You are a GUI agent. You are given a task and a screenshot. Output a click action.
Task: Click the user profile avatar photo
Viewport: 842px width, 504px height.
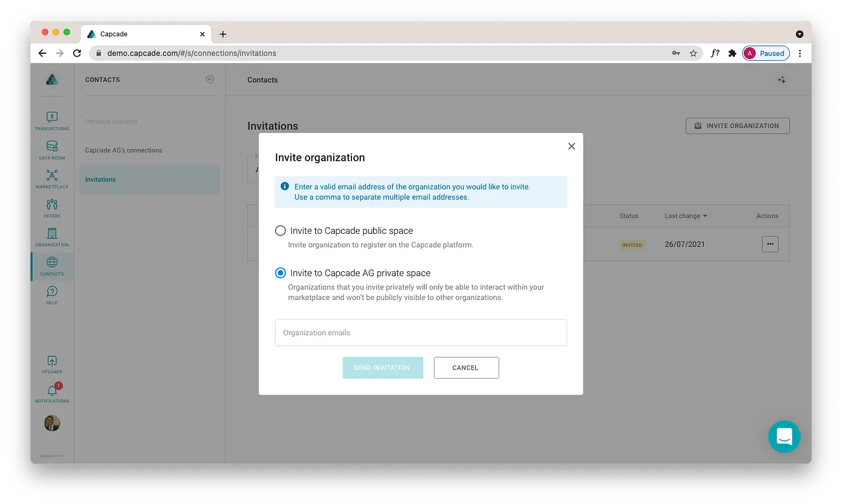click(52, 423)
